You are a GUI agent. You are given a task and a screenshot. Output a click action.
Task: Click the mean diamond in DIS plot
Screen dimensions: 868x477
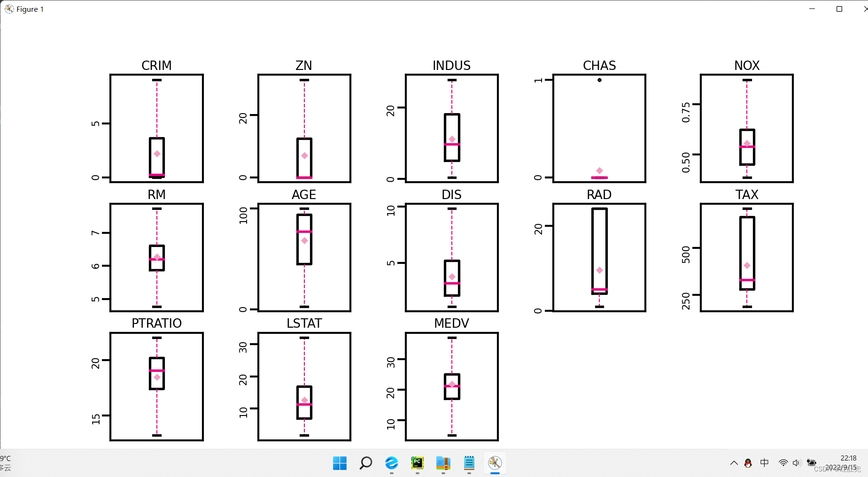click(x=452, y=277)
